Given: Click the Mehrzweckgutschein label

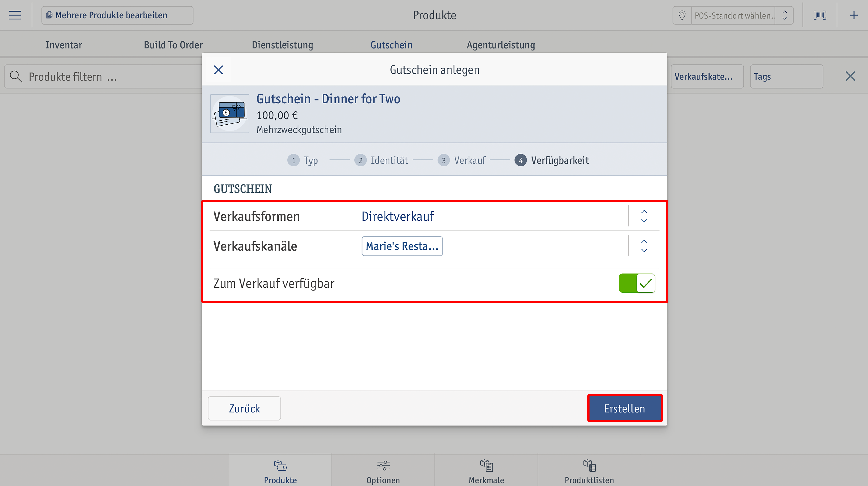Looking at the screenshot, I should (x=299, y=130).
